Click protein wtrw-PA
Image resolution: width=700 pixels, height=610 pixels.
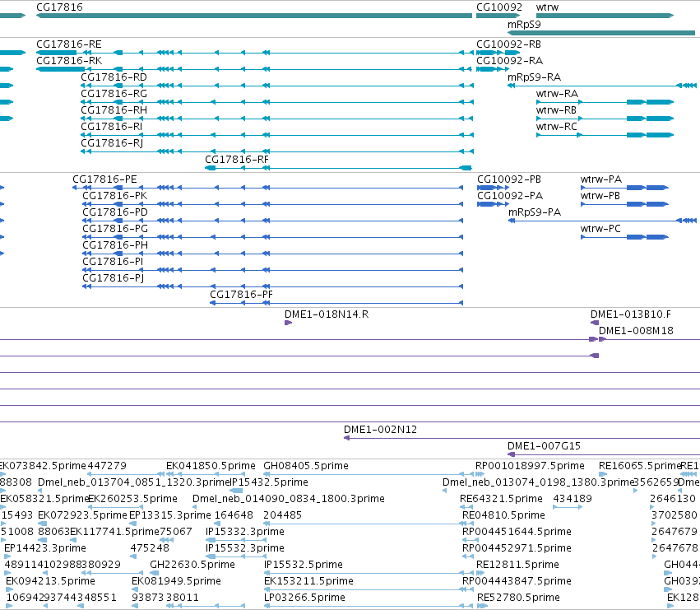click(x=601, y=179)
